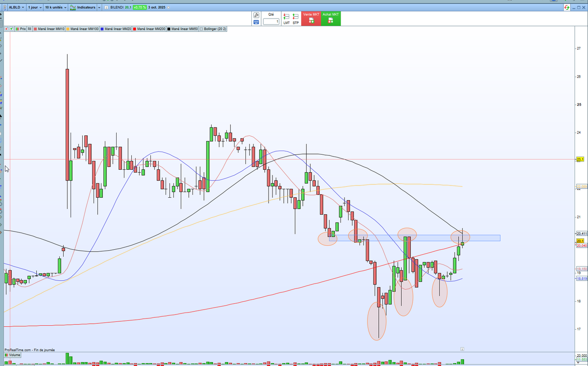
Task: Click the green arrow icon in legend bar
Action: click(11, 29)
